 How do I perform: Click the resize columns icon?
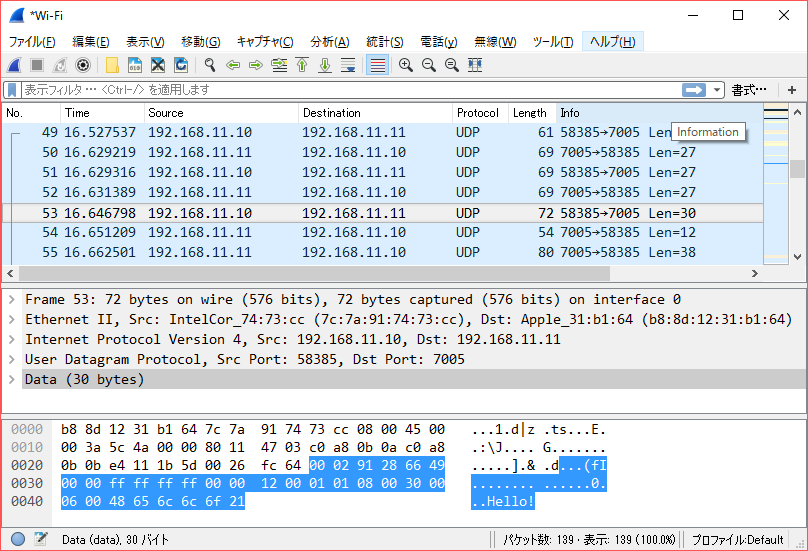click(475, 65)
